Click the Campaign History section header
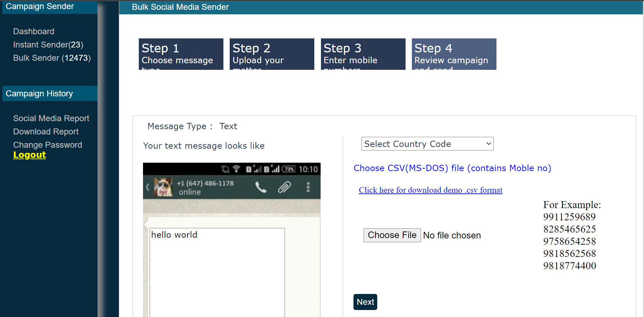 50,94
